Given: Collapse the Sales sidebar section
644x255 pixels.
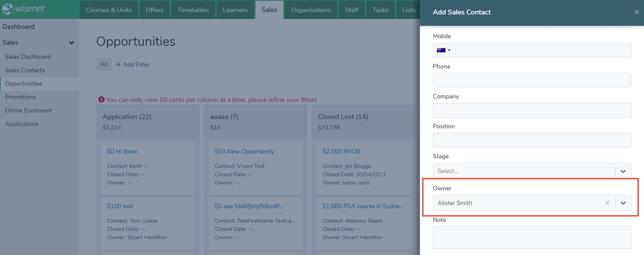Looking at the screenshot, I should (71, 43).
